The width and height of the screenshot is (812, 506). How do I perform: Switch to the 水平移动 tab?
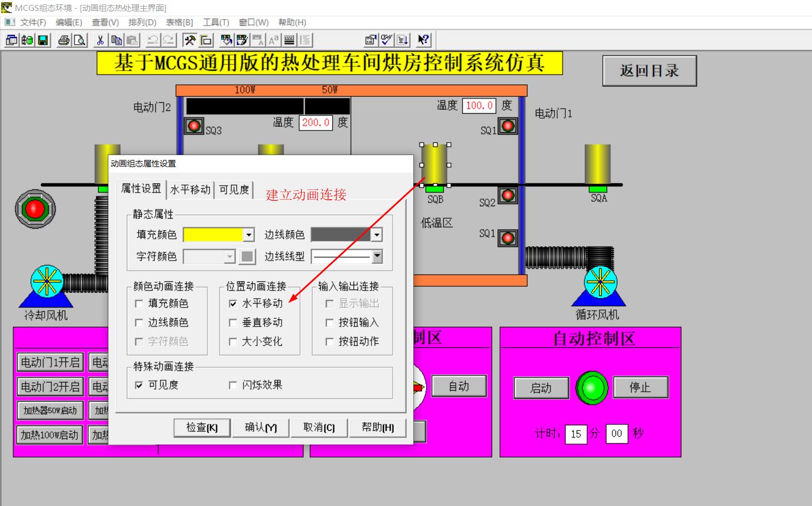(x=191, y=189)
